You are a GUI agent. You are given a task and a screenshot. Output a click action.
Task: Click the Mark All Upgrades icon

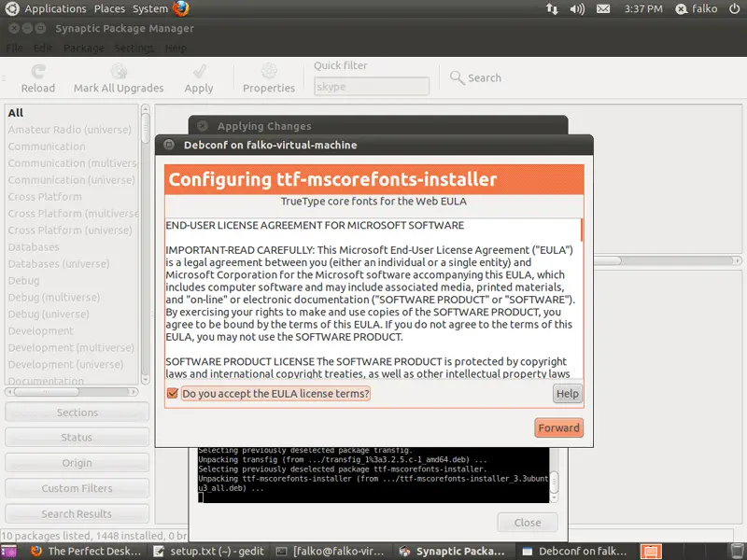(119, 72)
